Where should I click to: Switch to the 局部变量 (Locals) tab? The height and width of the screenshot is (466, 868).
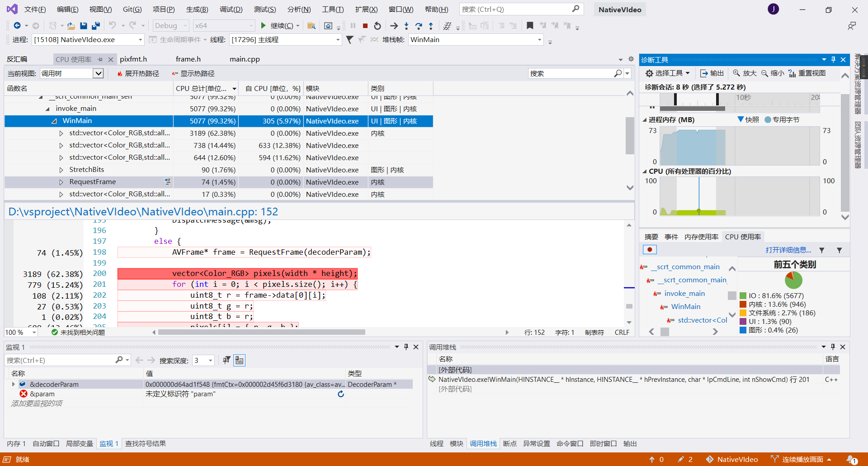tap(79, 444)
